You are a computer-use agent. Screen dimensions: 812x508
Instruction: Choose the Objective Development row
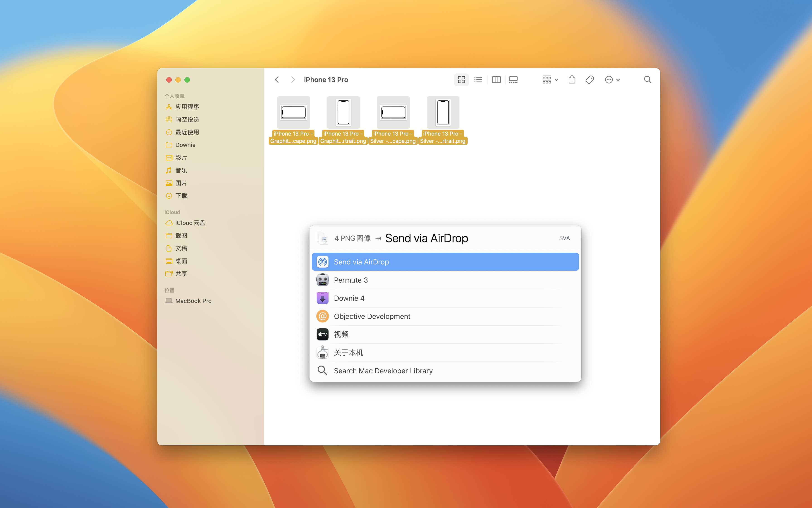pyautogui.click(x=445, y=316)
